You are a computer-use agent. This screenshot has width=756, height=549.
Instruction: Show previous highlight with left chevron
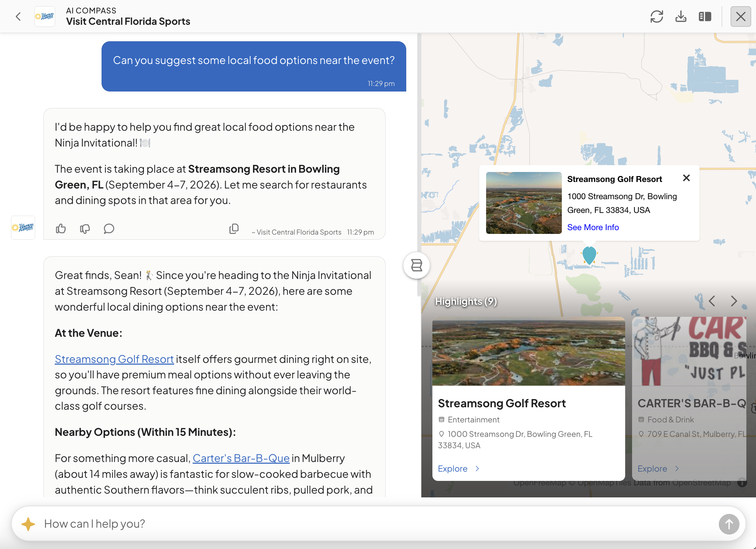(x=712, y=301)
